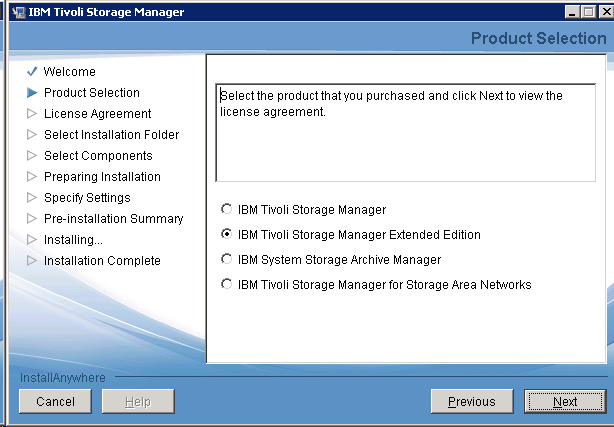The width and height of the screenshot is (614, 427).
Task: Select the plain IBM Tivoli Storage Manager option
Action: 226,210
